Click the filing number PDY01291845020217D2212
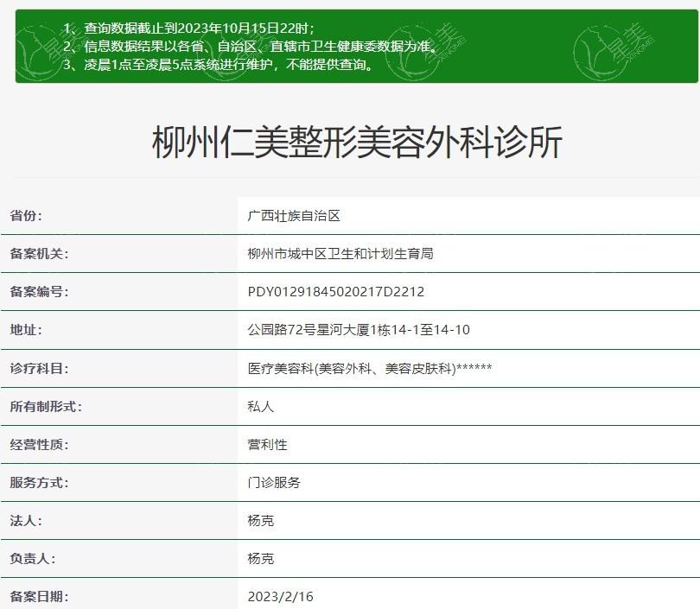The image size is (700, 609). click(x=335, y=292)
